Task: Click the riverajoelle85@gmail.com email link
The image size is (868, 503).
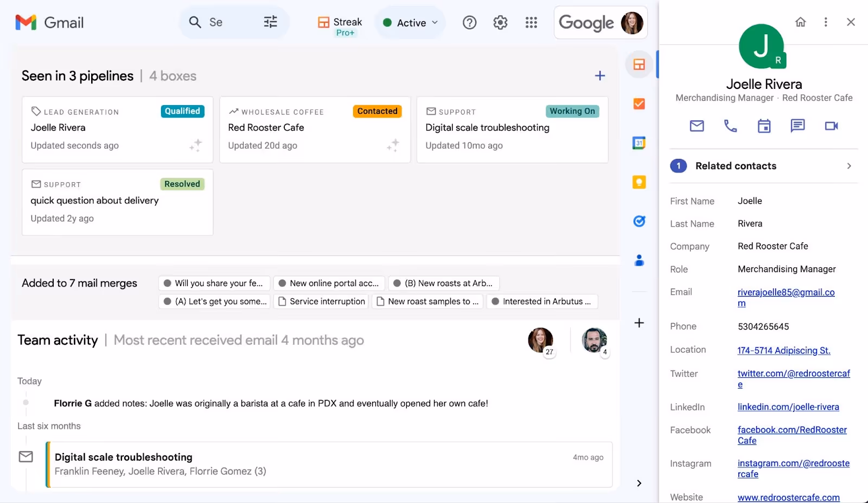Action: 786,298
